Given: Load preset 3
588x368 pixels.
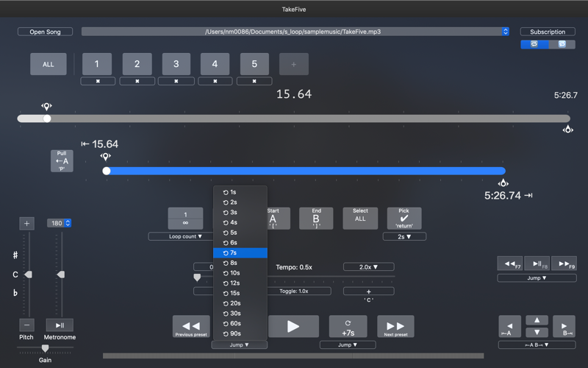Looking at the screenshot, I should point(176,64).
